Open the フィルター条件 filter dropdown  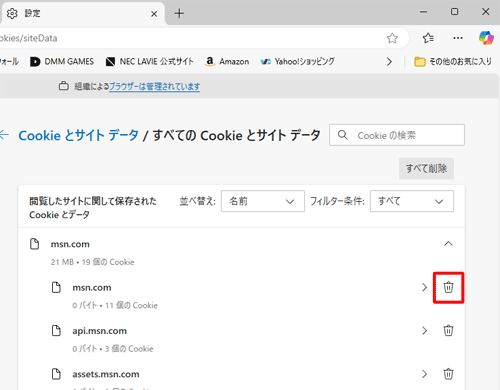412,201
